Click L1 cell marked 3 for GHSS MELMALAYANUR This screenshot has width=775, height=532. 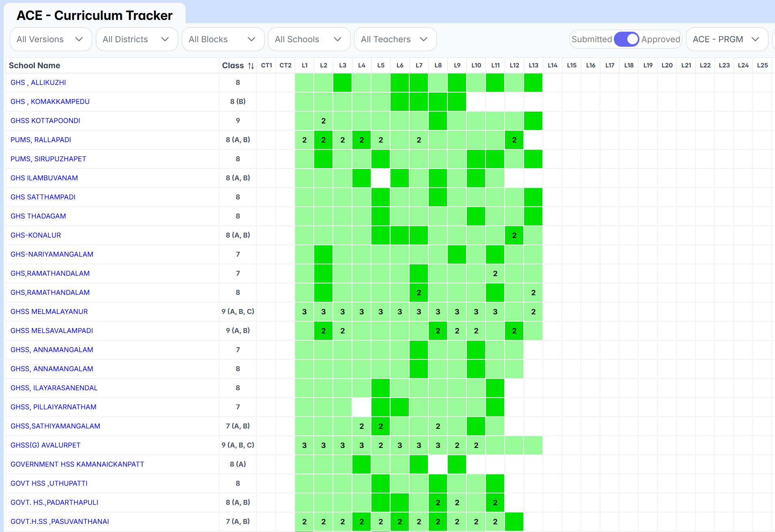pyautogui.click(x=304, y=312)
